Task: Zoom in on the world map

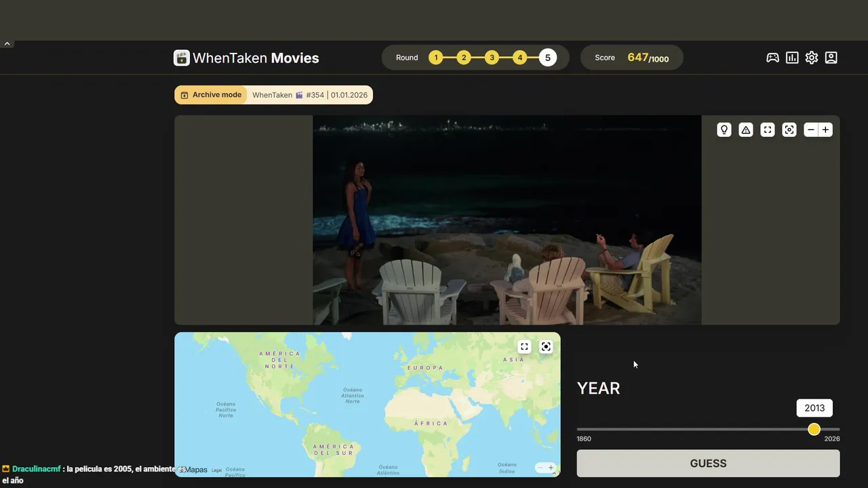Action: click(551, 468)
